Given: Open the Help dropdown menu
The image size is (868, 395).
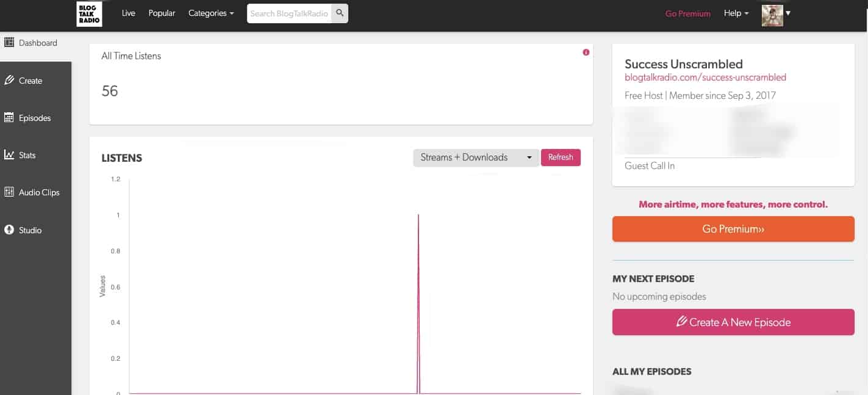Looking at the screenshot, I should (x=736, y=13).
